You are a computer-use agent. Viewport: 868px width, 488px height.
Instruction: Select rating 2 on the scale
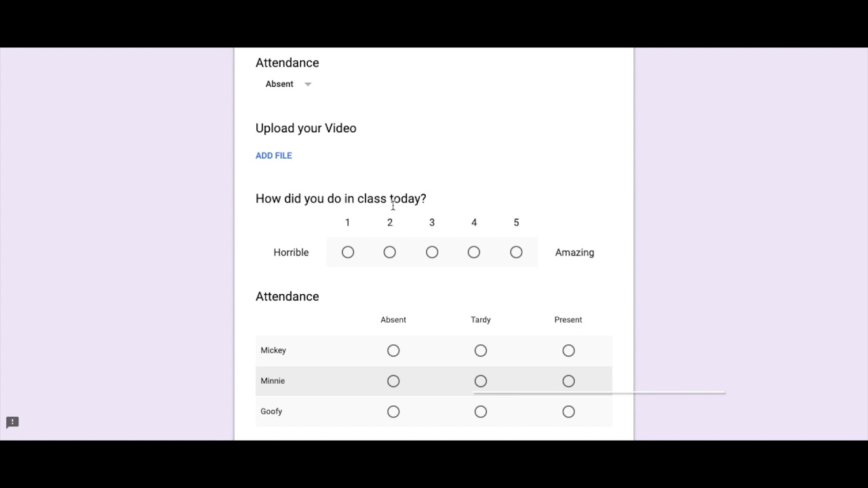pos(390,252)
